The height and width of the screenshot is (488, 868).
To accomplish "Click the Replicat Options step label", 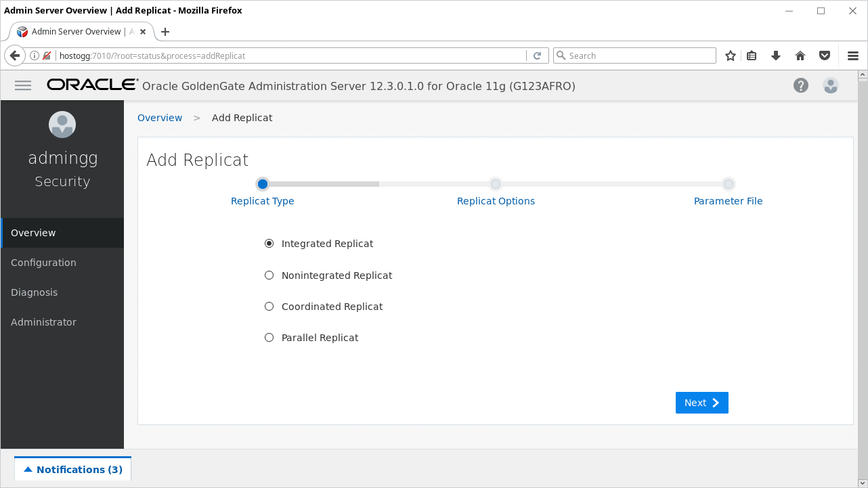I will click(496, 201).
